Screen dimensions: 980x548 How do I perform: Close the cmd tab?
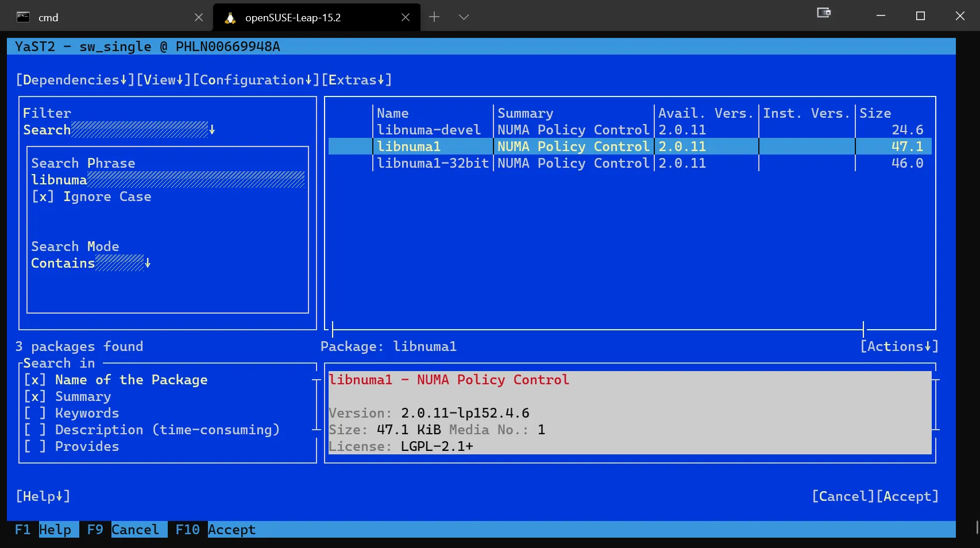point(199,17)
